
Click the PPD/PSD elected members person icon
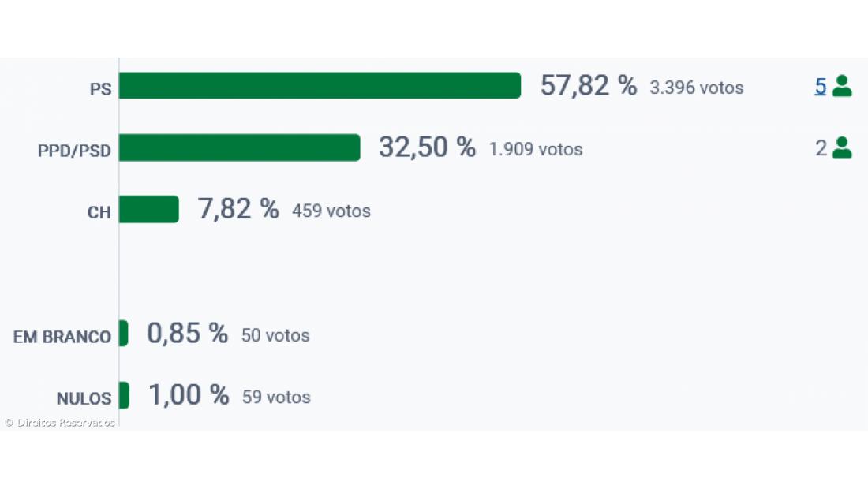[x=842, y=147]
